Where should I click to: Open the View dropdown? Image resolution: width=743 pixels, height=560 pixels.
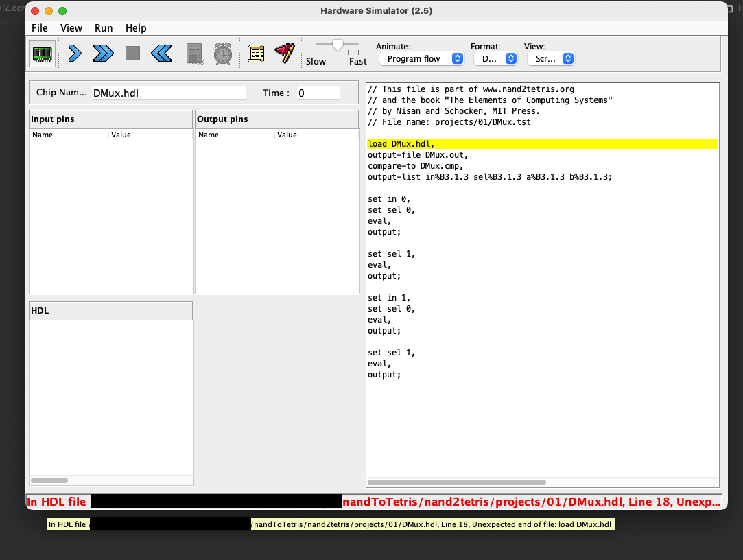550,59
